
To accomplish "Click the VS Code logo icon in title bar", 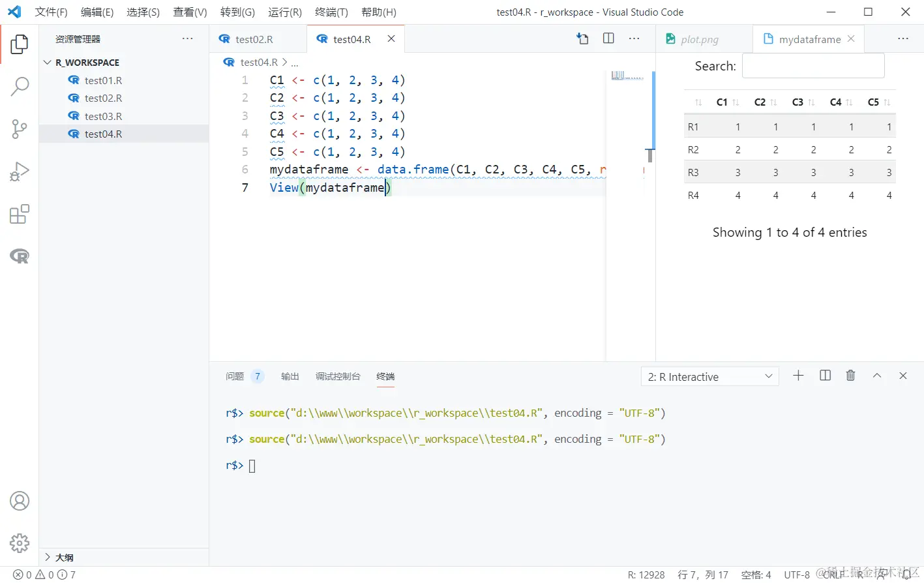I will 14,12.
